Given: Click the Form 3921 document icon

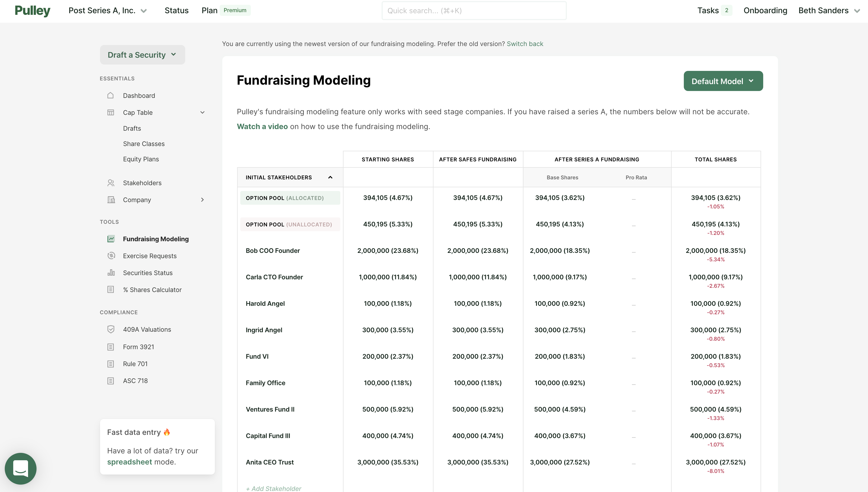Looking at the screenshot, I should point(111,347).
